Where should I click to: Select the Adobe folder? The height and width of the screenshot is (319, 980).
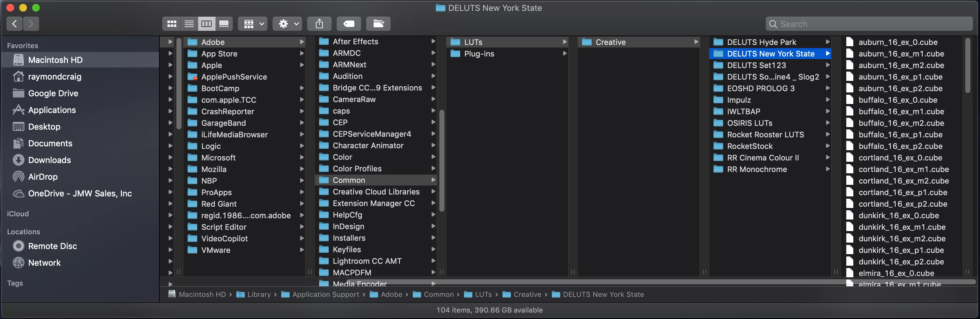(x=245, y=42)
